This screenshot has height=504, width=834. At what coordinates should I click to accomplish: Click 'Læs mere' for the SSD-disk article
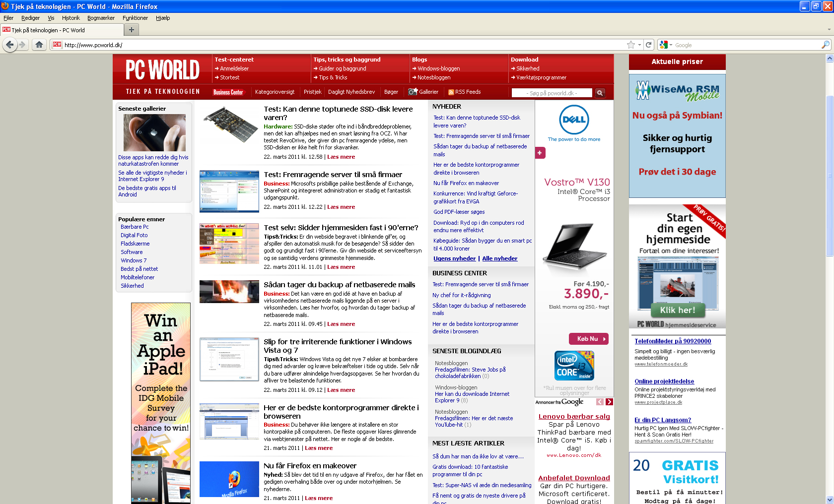pyautogui.click(x=341, y=157)
